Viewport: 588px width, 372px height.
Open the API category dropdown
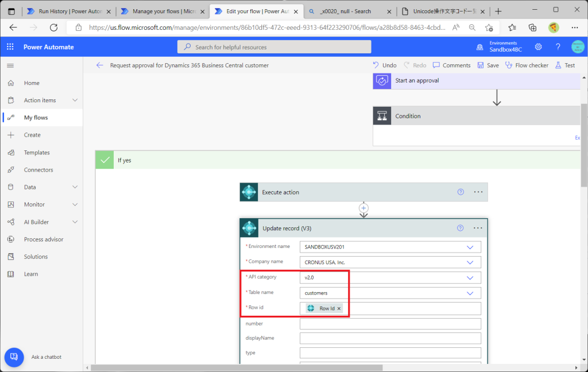pos(390,277)
